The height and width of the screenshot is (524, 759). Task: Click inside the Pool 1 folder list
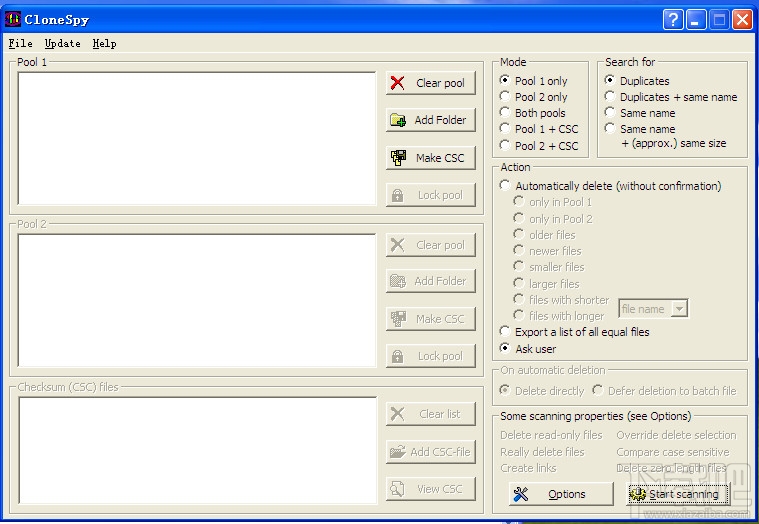coord(197,138)
